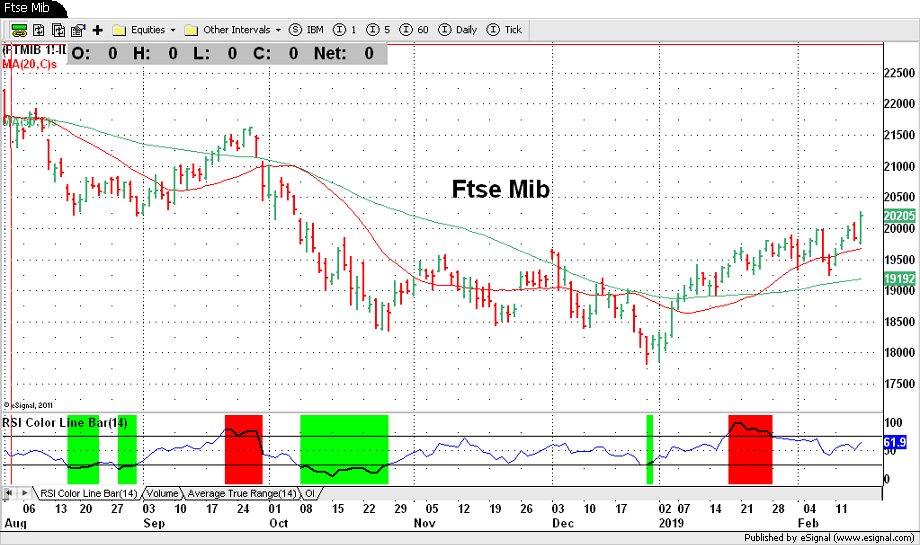The image size is (920, 545).
Task: Click the FTMIB symbol label
Action: [35, 50]
